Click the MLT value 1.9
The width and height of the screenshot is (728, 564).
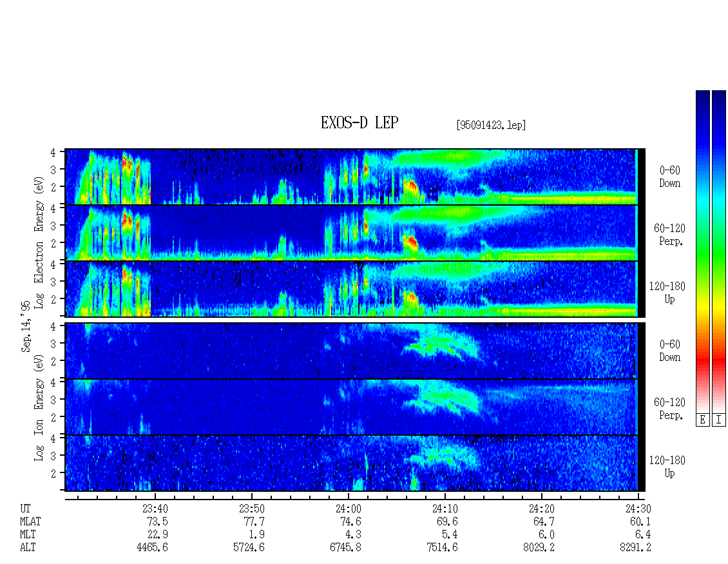257,535
